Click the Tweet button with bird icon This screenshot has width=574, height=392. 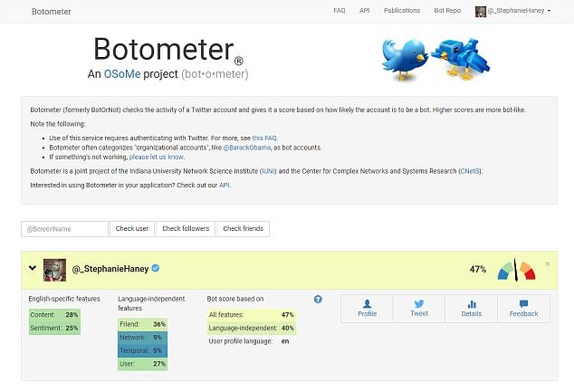click(419, 309)
